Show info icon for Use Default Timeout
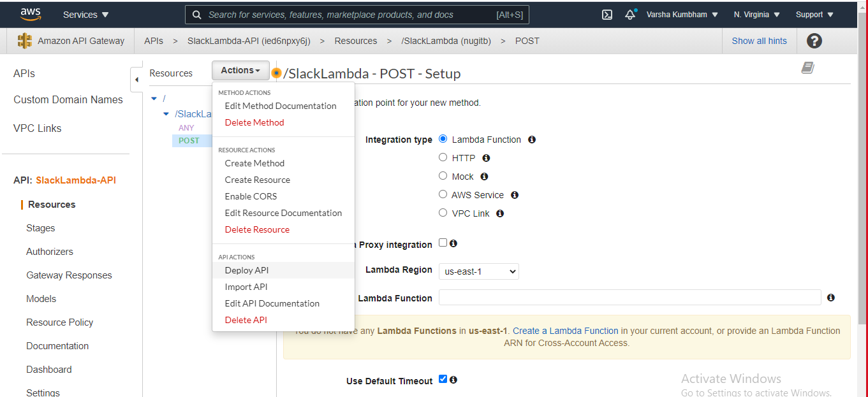Viewport: 868px width, 397px height. click(453, 380)
